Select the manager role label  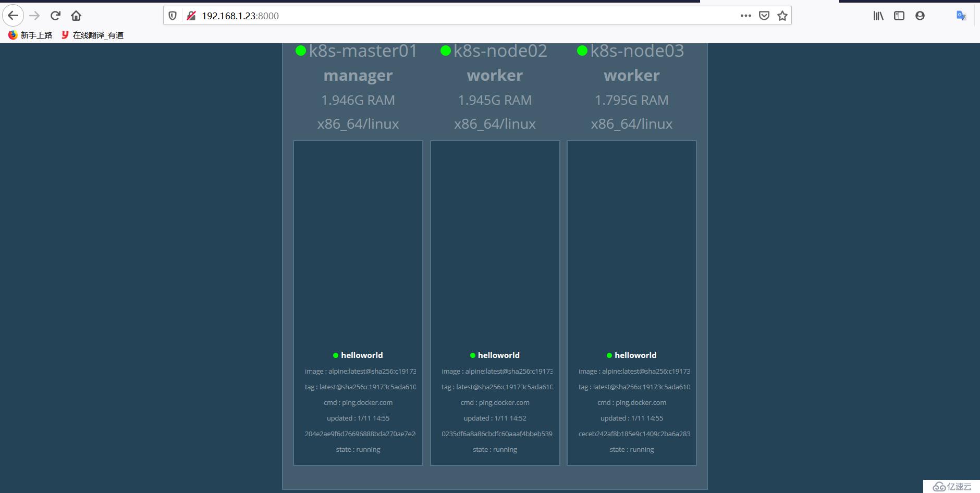click(358, 76)
